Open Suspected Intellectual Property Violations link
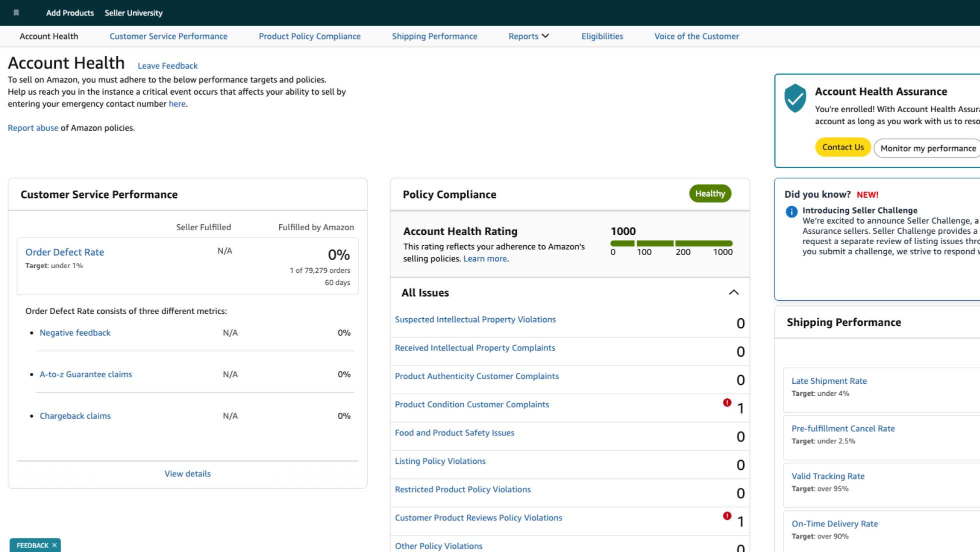 click(475, 319)
